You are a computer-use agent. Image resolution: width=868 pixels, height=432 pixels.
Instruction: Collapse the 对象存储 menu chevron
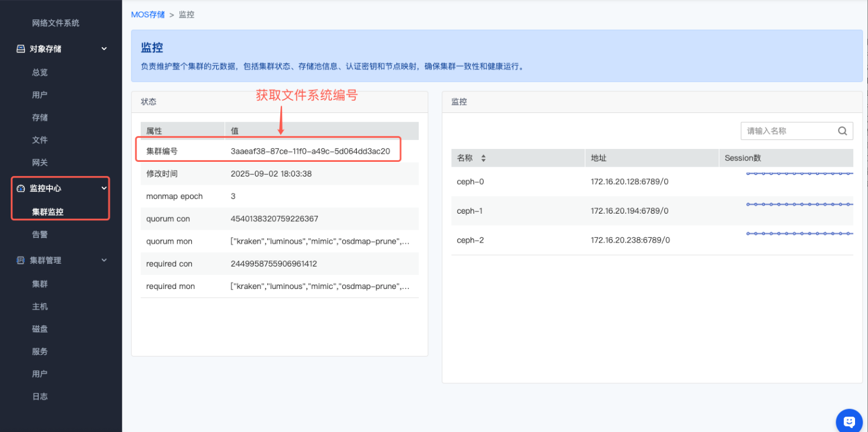pyautogui.click(x=104, y=49)
